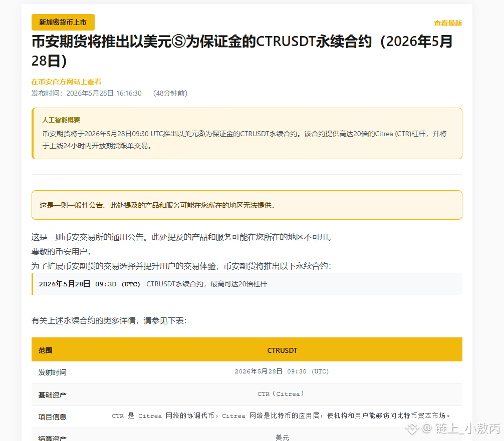
Task: Click the CTRUSDT table header cell
Action: (x=282, y=350)
